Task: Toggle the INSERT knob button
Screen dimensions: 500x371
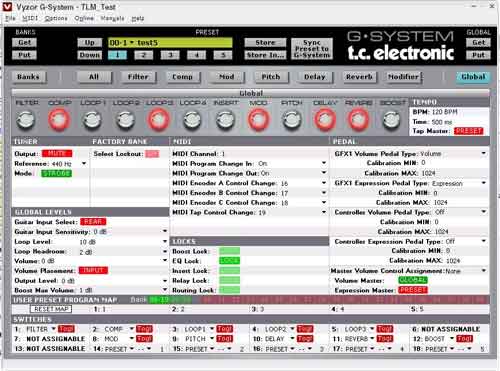Action: 226,120
